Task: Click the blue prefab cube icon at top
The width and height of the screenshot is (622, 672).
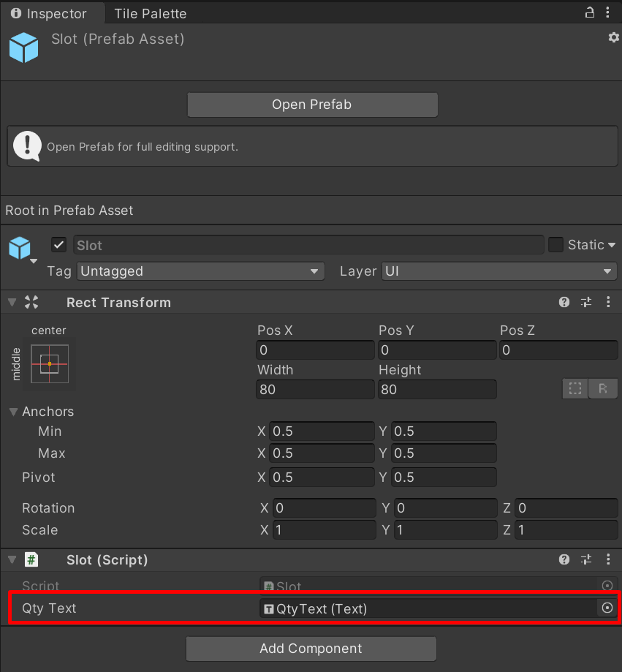Action: click(x=23, y=48)
